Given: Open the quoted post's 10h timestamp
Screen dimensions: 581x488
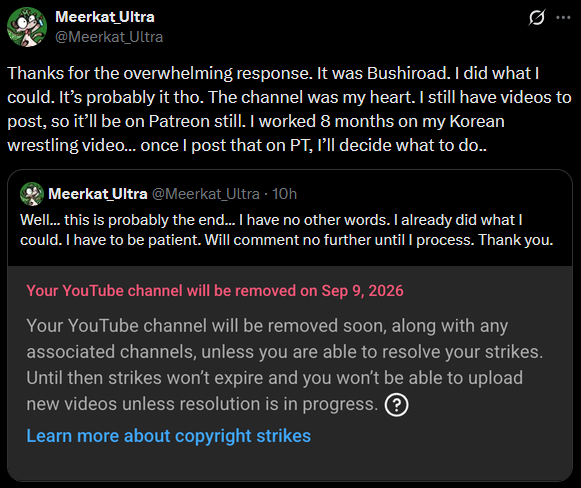Looking at the screenshot, I should (x=284, y=194).
